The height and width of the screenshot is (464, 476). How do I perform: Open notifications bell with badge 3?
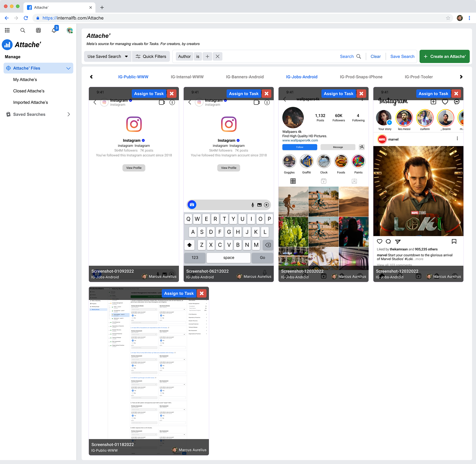coord(54,30)
